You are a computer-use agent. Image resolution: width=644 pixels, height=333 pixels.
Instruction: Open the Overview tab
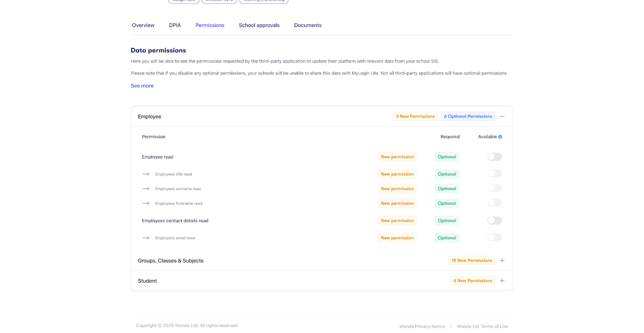[143, 25]
